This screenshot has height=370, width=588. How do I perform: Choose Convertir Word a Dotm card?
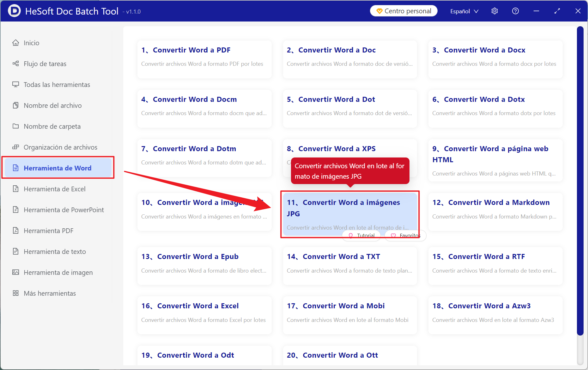pos(204,158)
